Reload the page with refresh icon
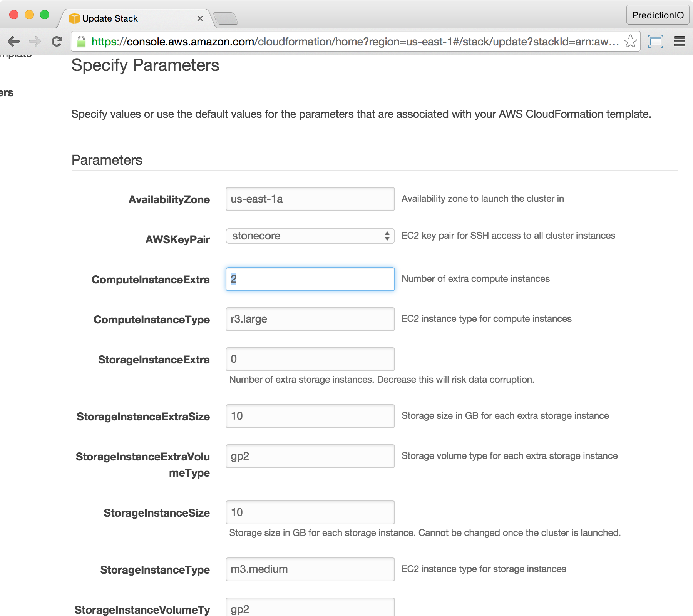Image resolution: width=693 pixels, height=616 pixels. [57, 41]
